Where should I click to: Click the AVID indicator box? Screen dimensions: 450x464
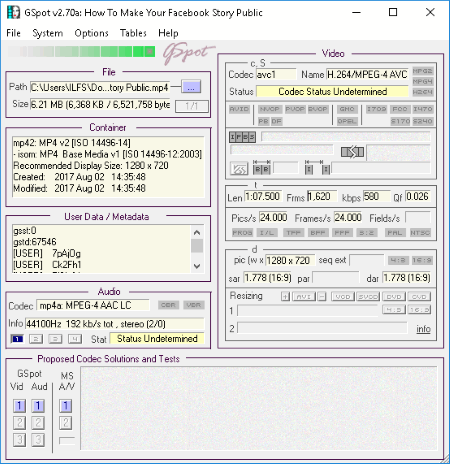[239, 109]
